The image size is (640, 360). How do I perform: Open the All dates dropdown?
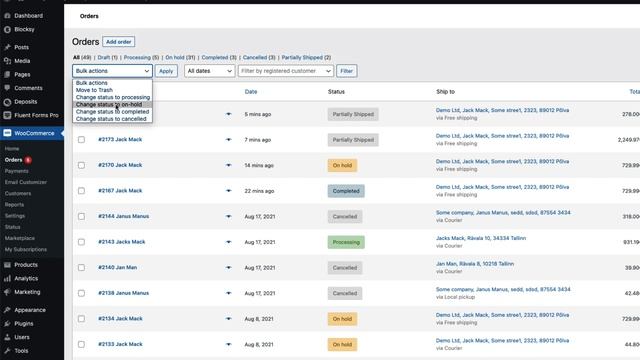(x=209, y=71)
